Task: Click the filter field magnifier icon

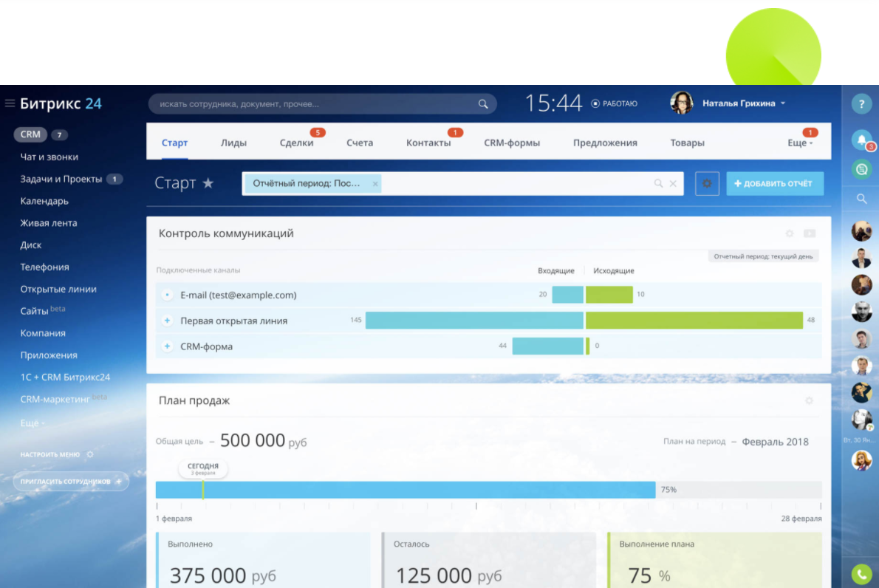Action: (658, 183)
